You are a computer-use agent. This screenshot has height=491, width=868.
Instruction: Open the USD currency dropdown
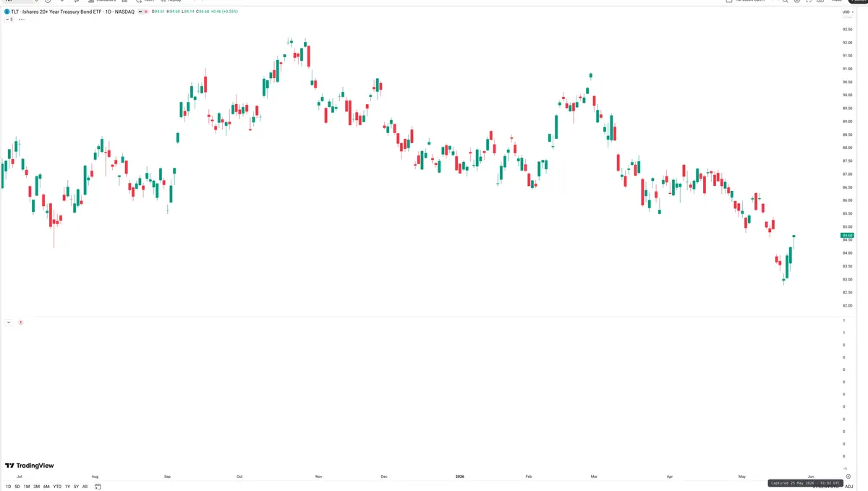[847, 12]
